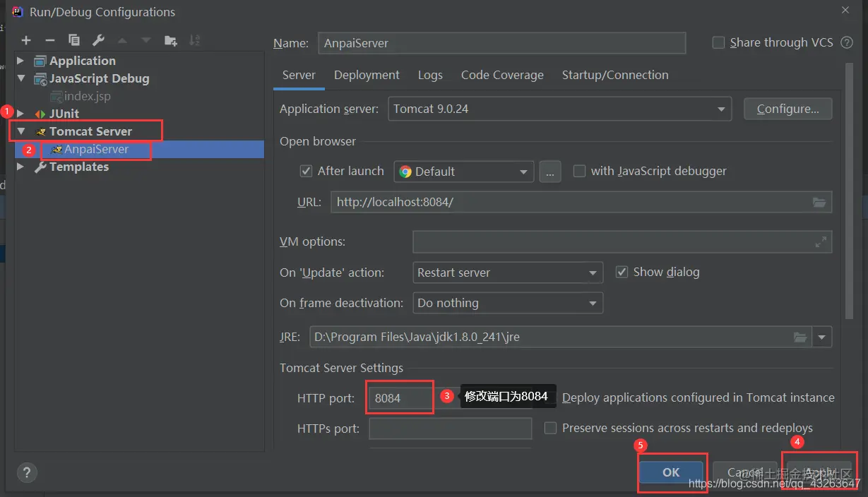Viewport: 868px width, 497px height.
Task: Expand the JUnit tree node
Action: tap(20, 114)
